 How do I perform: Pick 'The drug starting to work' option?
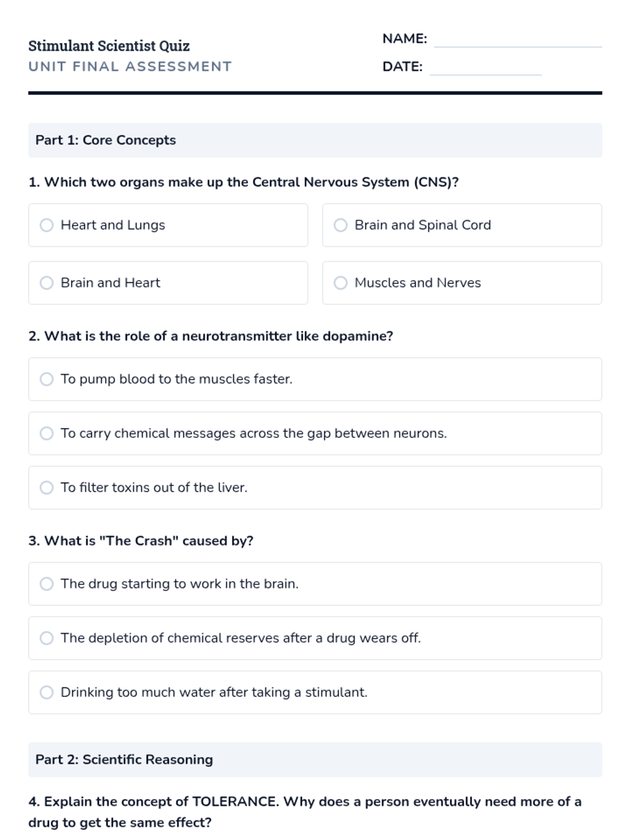[x=47, y=584]
